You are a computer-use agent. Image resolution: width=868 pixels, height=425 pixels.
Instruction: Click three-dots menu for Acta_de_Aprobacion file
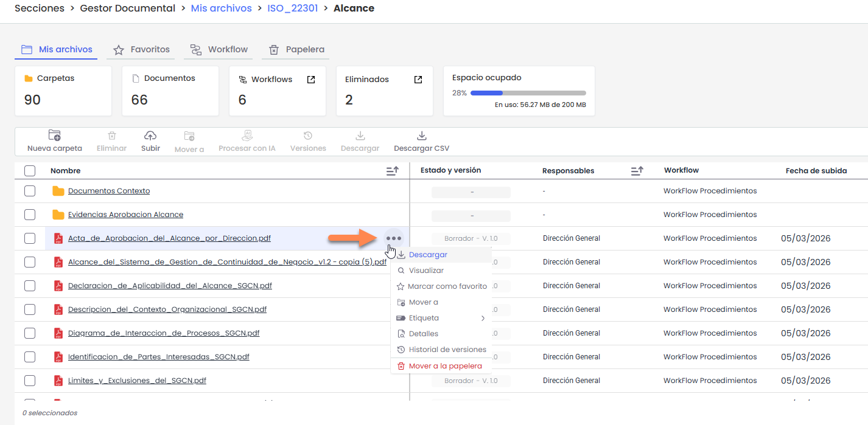coord(394,238)
